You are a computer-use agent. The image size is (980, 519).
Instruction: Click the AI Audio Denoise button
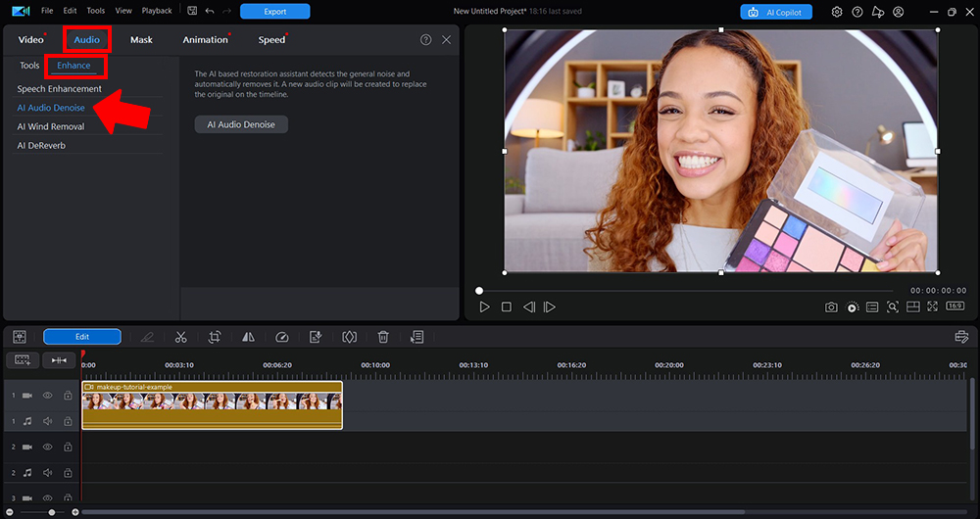coord(241,124)
